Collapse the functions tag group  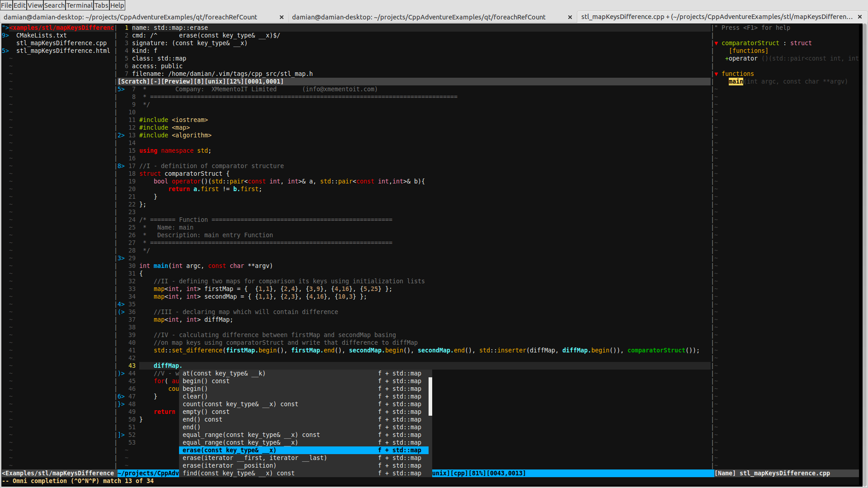pos(717,74)
